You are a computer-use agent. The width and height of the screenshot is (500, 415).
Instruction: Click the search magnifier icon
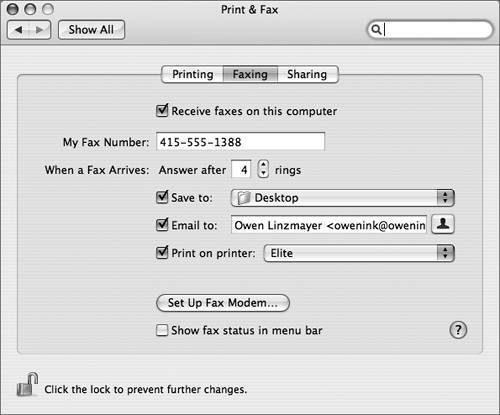(376, 30)
